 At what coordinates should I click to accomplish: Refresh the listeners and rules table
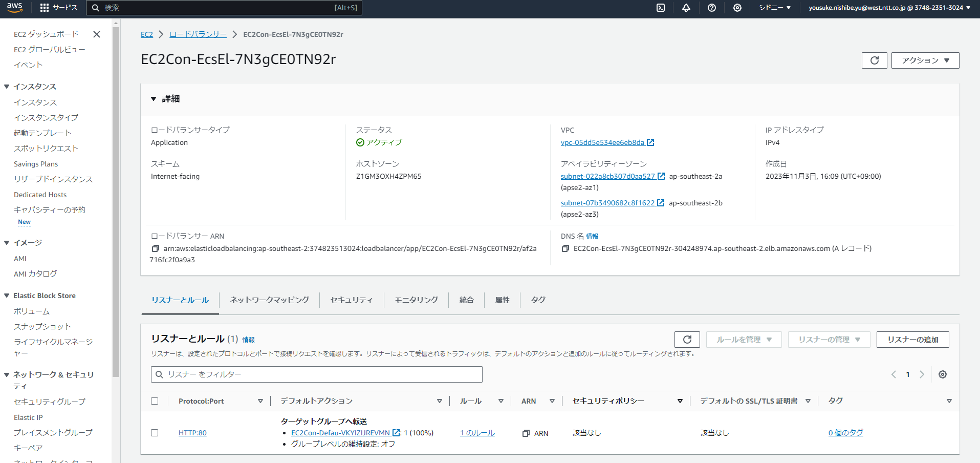pos(687,340)
